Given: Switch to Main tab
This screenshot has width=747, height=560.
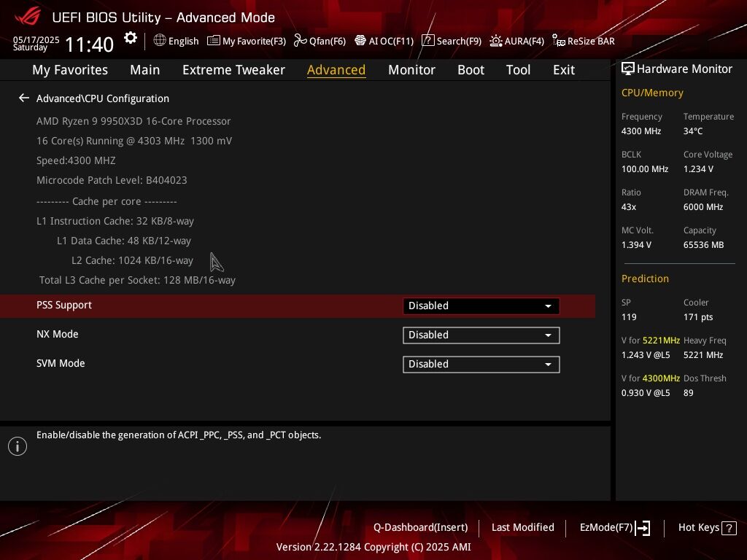Looking at the screenshot, I should pyautogui.click(x=145, y=70).
